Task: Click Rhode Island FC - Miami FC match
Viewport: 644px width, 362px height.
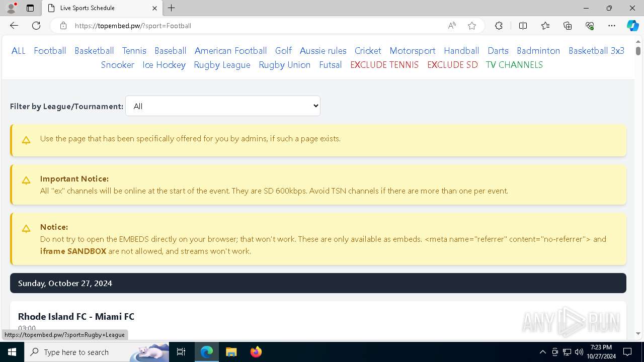Action: (x=76, y=317)
